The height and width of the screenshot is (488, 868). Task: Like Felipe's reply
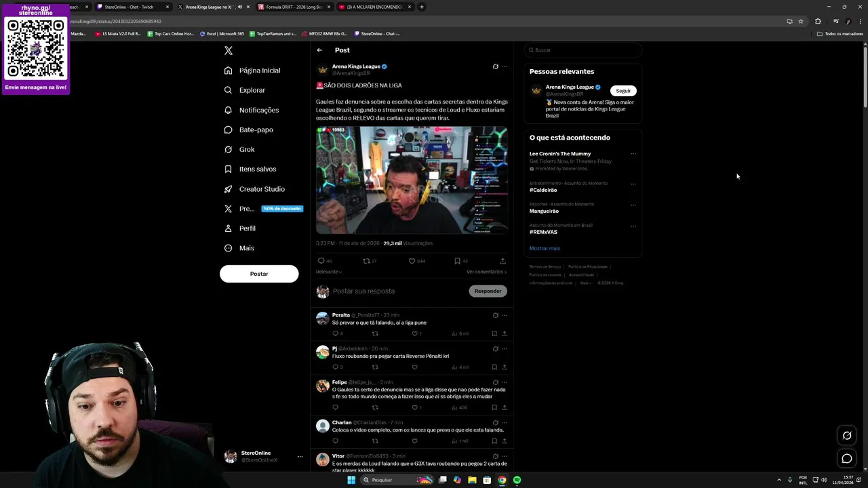[417, 407]
